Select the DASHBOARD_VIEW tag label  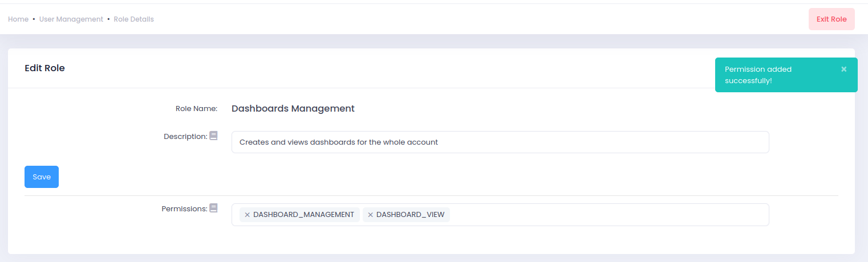tap(410, 215)
